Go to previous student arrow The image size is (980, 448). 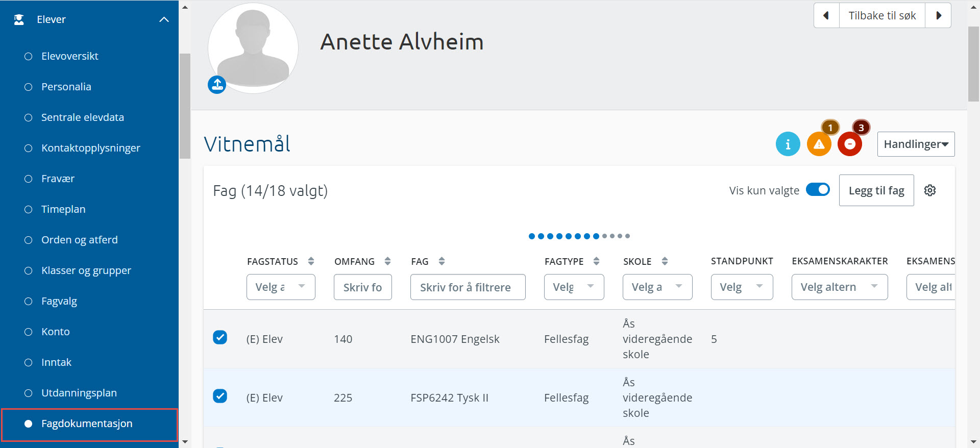826,15
